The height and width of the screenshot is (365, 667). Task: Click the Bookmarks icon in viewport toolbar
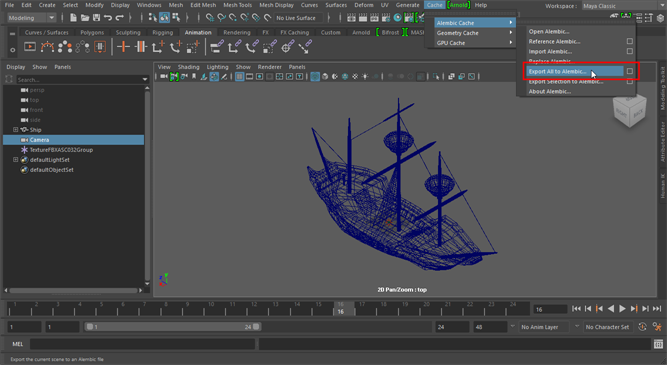tap(194, 77)
